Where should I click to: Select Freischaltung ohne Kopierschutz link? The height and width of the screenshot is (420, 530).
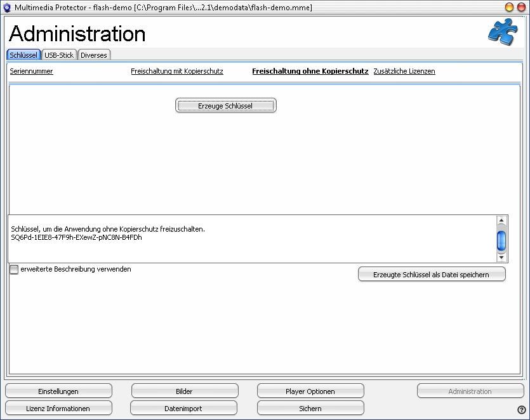[x=310, y=72]
